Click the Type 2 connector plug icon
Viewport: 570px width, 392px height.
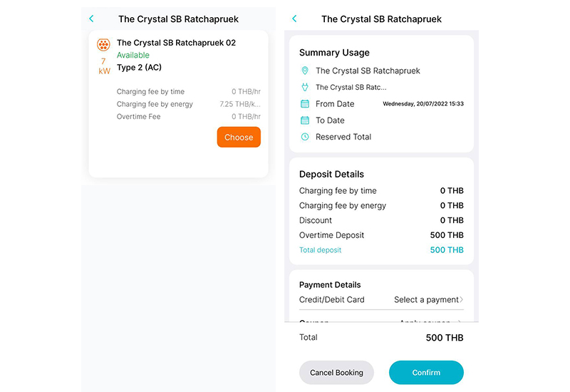coord(103,45)
